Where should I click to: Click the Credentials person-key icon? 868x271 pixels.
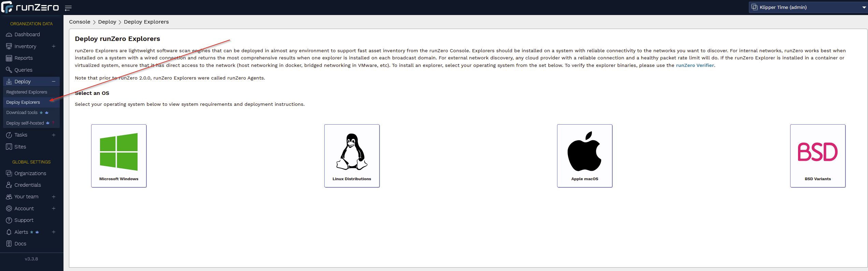click(x=9, y=185)
